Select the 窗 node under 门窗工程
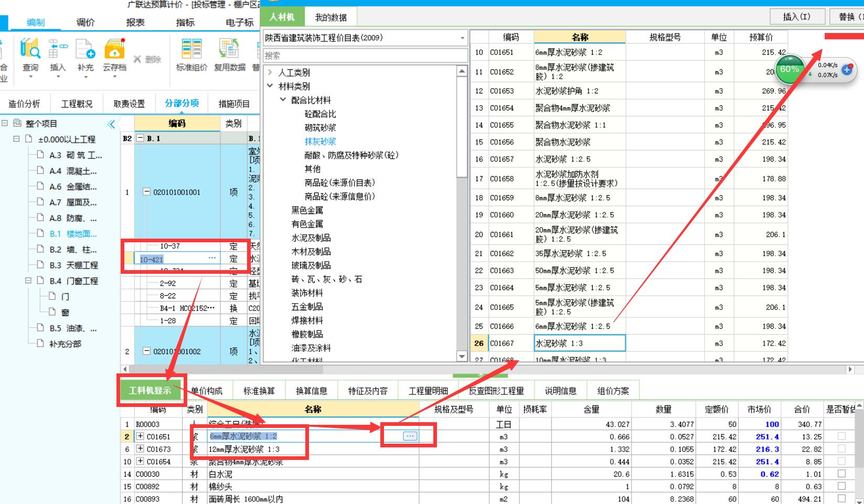 click(x=65, y=313)
